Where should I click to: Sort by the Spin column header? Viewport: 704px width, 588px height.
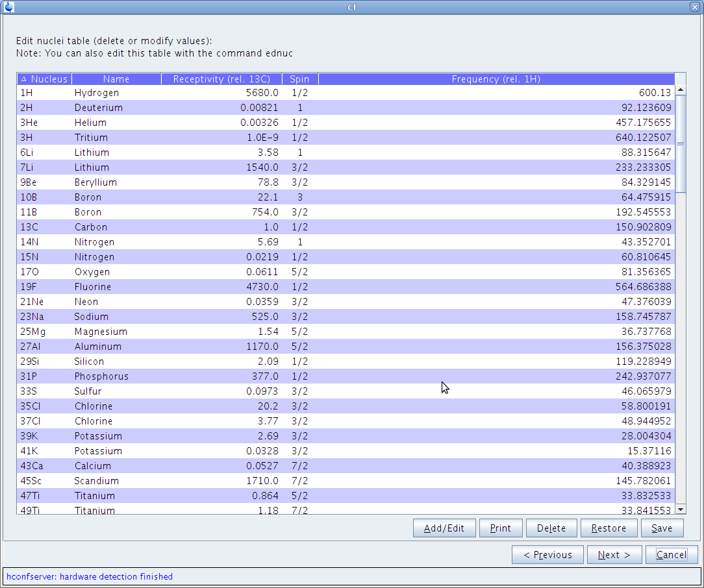click(x=299, y=79)
